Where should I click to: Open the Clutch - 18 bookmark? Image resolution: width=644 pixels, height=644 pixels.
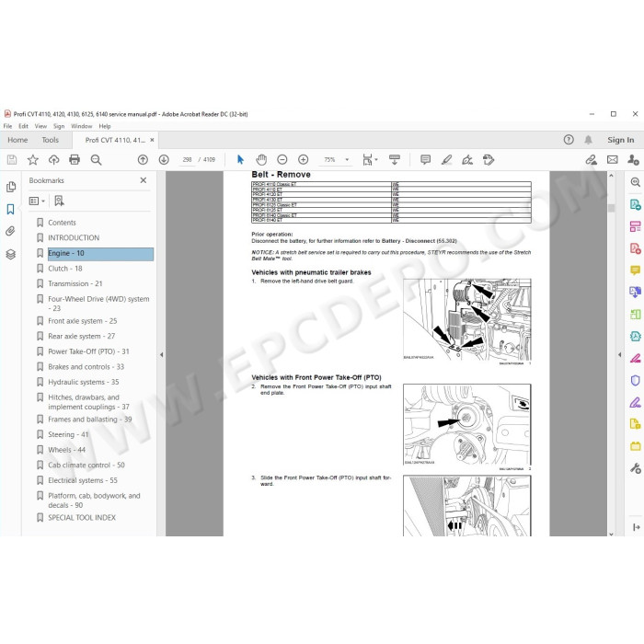pos(65,269)
